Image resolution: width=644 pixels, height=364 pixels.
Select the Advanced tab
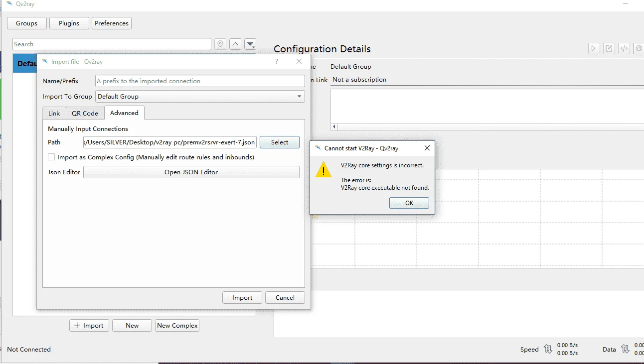(124, 113)
